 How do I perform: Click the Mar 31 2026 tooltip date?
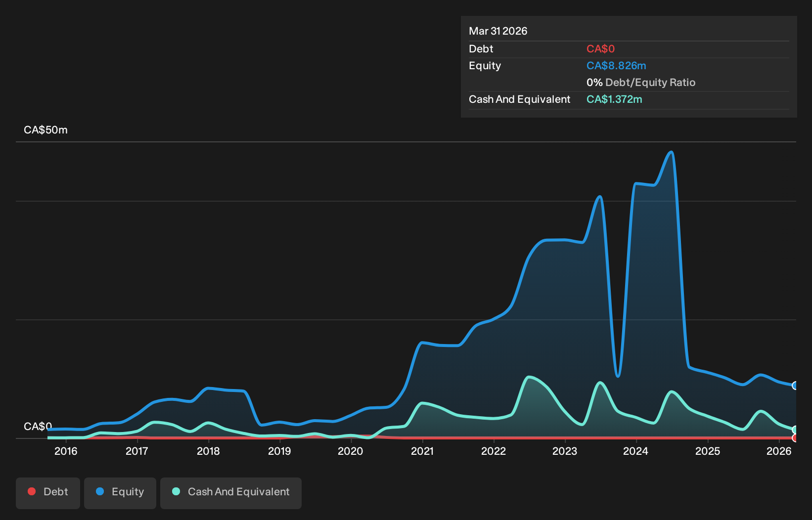(x=498, y=31)
